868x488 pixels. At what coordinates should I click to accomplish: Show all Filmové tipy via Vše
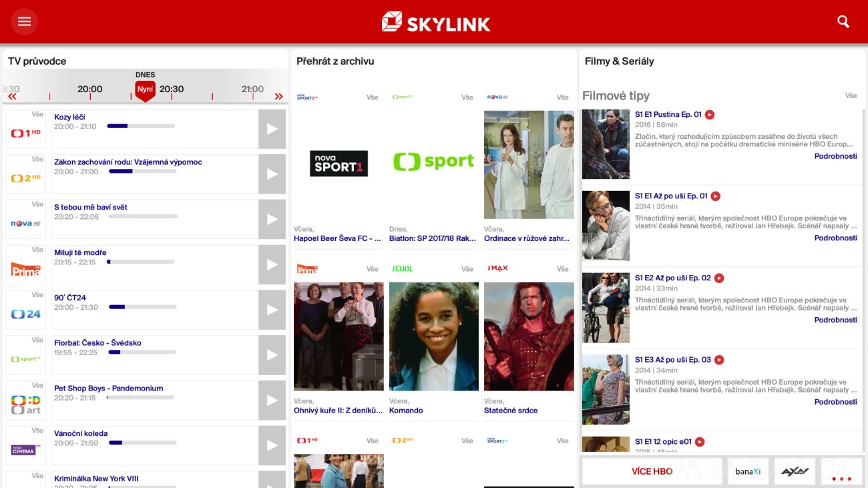[851, 95]
